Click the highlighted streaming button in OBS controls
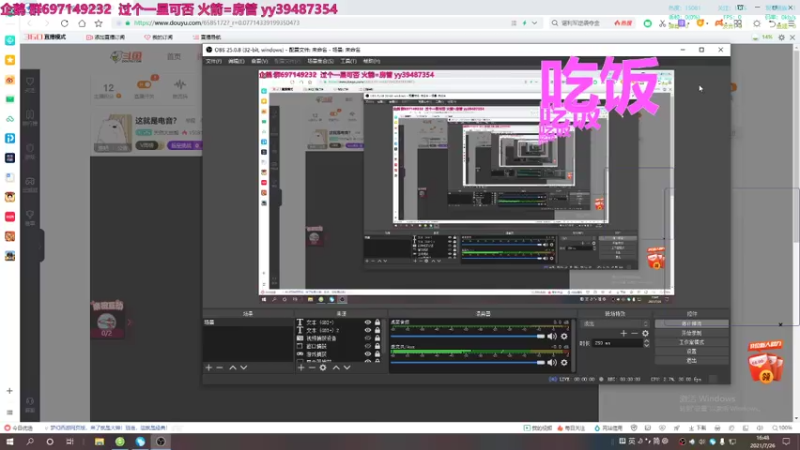 coord(691,323)
